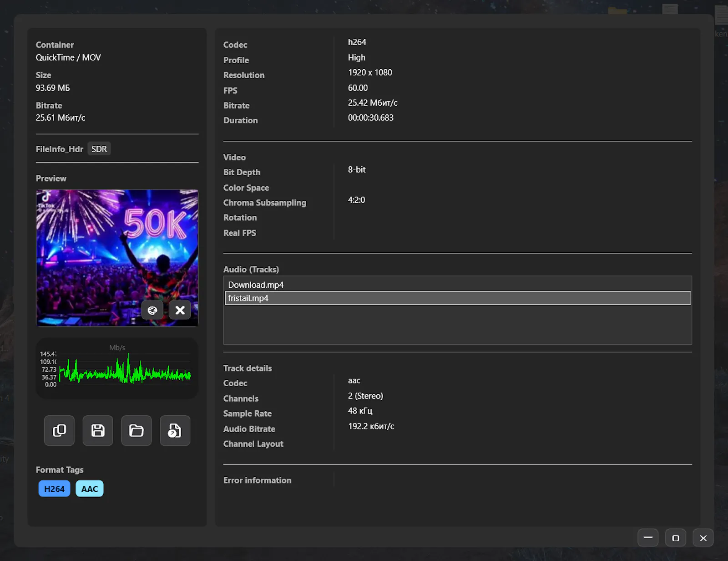
Task: Click the overall bitrate value 25.61 Мбит/с
Action: (61, 117)
